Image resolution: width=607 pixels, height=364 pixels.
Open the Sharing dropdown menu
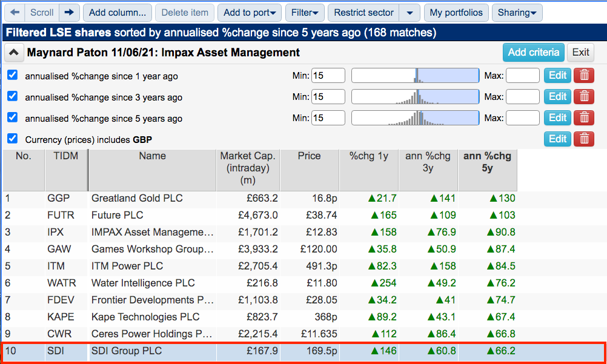(x=517, y=13)
